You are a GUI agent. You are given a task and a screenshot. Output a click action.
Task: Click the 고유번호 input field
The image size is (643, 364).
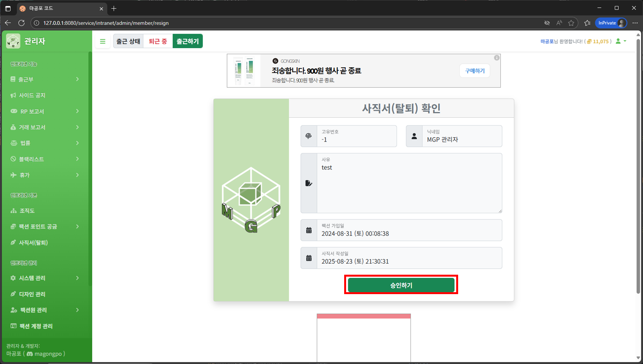(357, 136)
